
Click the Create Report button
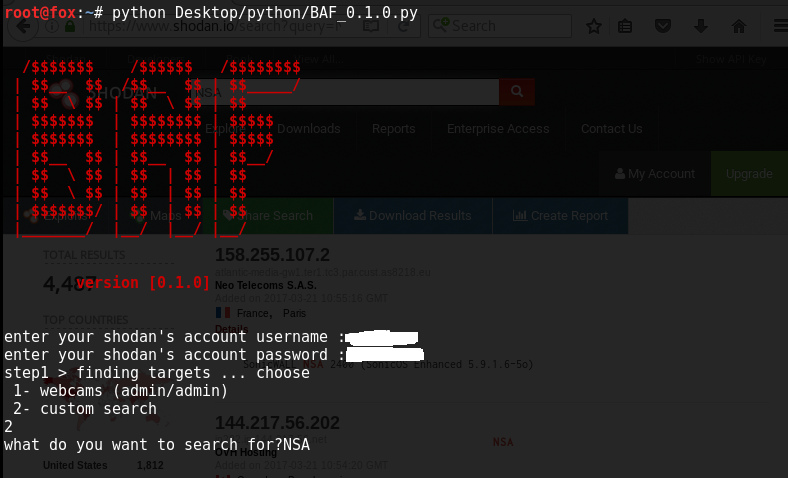click(x=560, y=216)
